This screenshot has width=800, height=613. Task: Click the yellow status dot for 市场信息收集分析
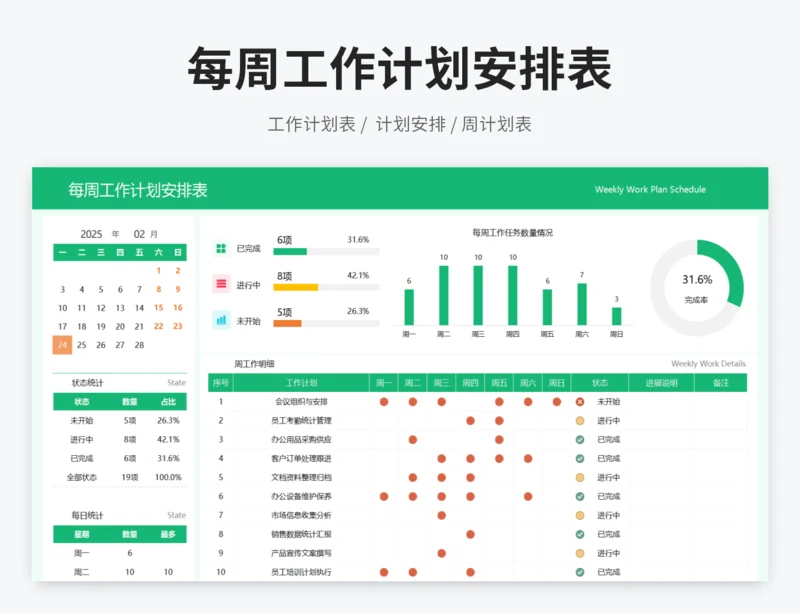[x=580, y=516]
